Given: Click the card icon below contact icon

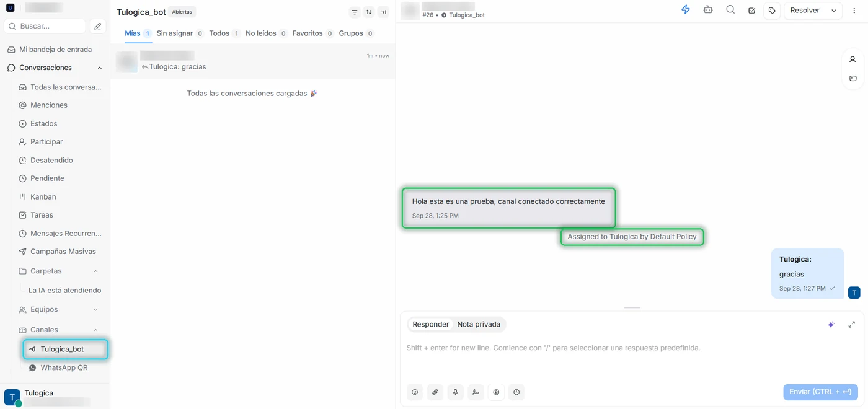Looking at the screenshot, I should pyautogui.click(x=853, y=79).
